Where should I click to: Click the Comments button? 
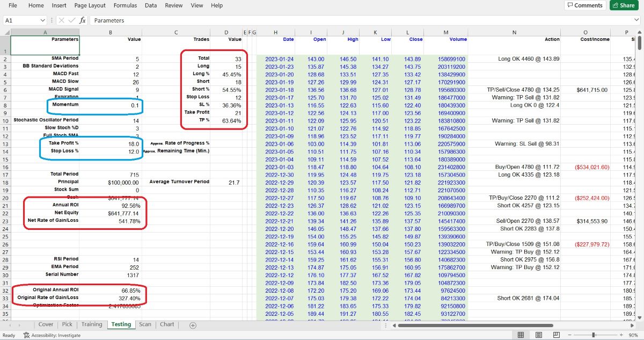(x=585, y=5)
